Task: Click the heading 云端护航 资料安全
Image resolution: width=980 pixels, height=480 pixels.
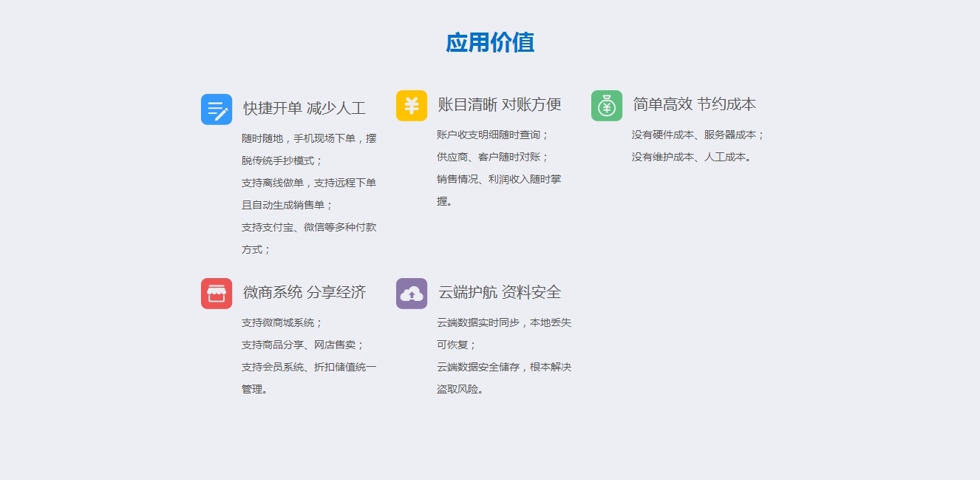Action: [x=500, y=292]
